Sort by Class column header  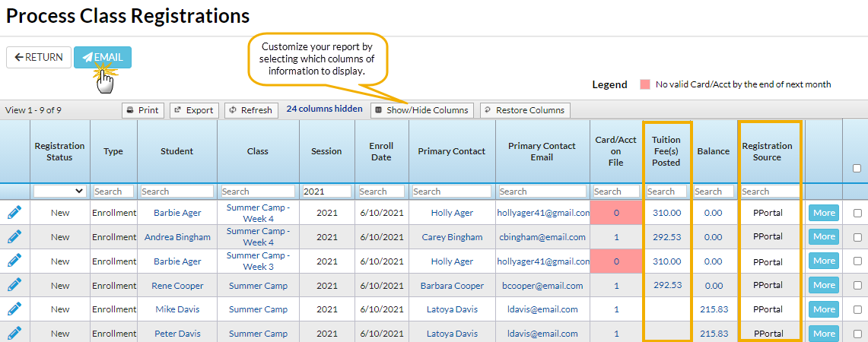point(258,151)
